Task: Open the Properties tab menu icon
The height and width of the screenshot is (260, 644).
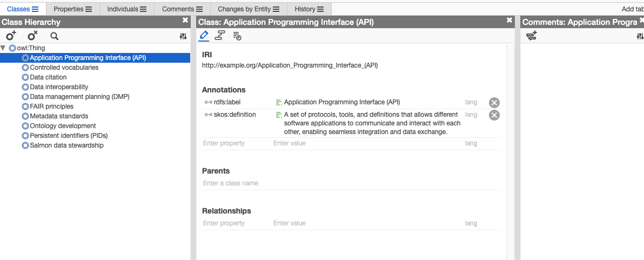Action: (x=89, y=9)
